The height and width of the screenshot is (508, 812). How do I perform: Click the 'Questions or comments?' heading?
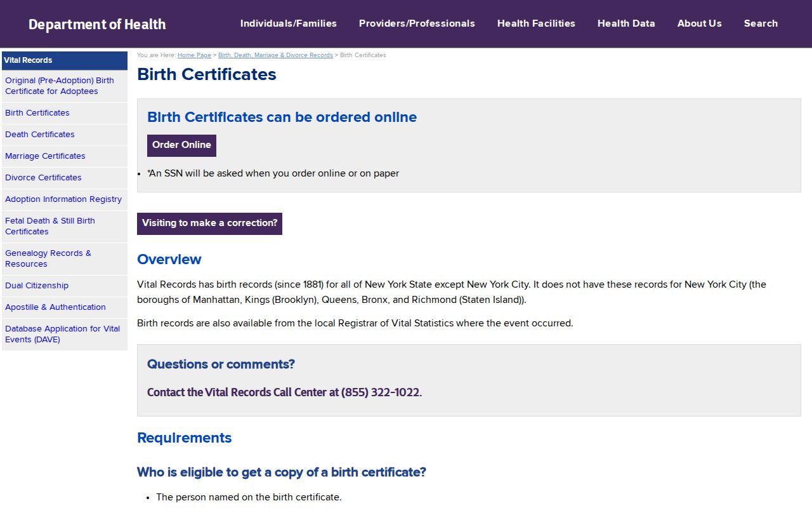click(x=221, y=364)
